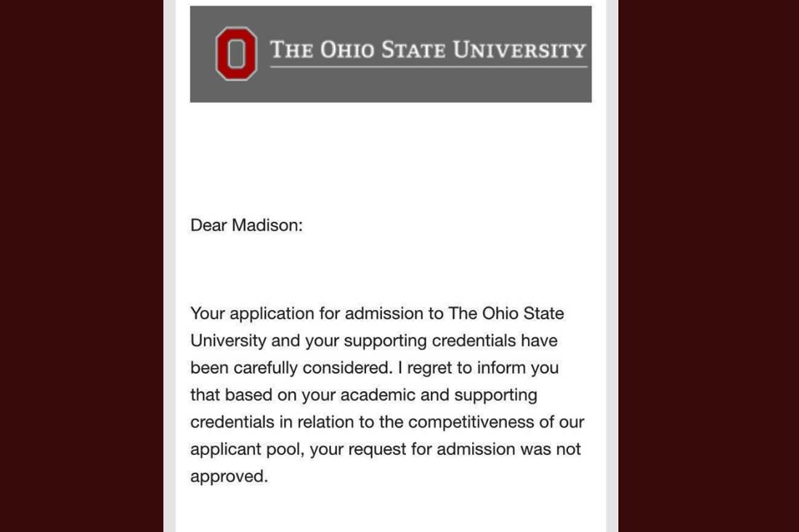Click the words 'been carefully considered.'
The width and height of the screenshot is (799, 532).
pyautogui.click(x=291, y=367)
